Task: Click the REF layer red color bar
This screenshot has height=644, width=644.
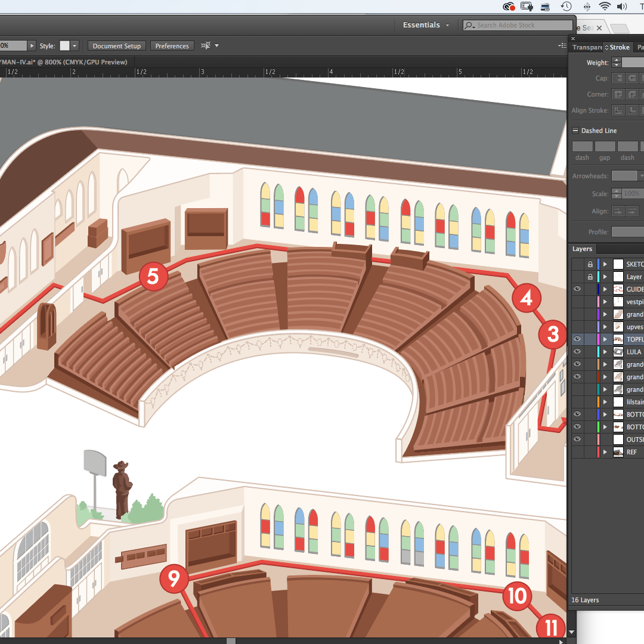Action: click(x=599, y=452)
